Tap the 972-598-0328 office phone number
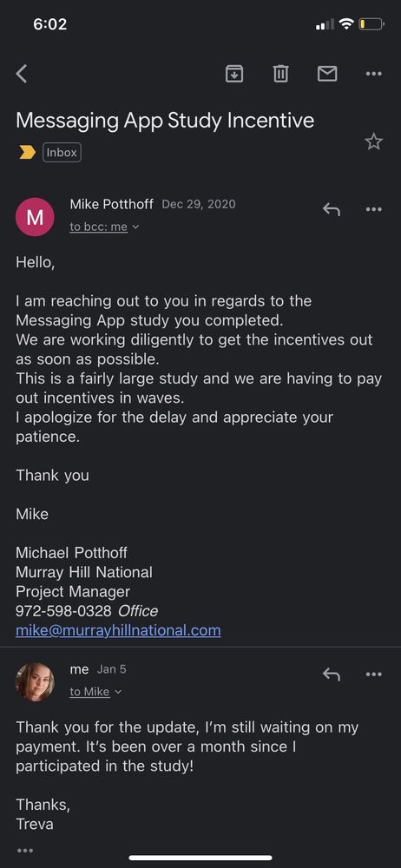This screenshot has width=401, height=868. coord(63,610)
